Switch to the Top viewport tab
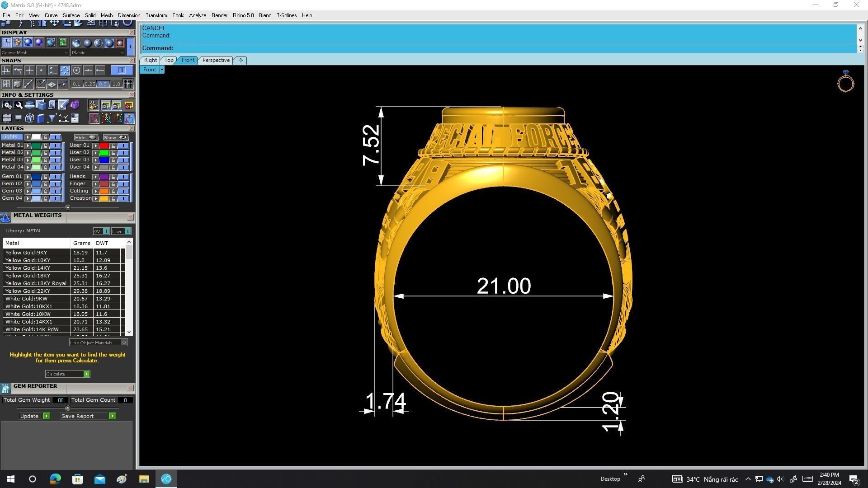The image size is (868, 488). point(169,60)
